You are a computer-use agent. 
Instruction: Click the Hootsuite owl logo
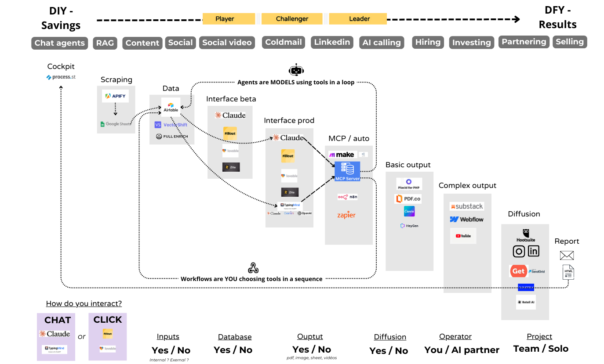tap(526, 235)
